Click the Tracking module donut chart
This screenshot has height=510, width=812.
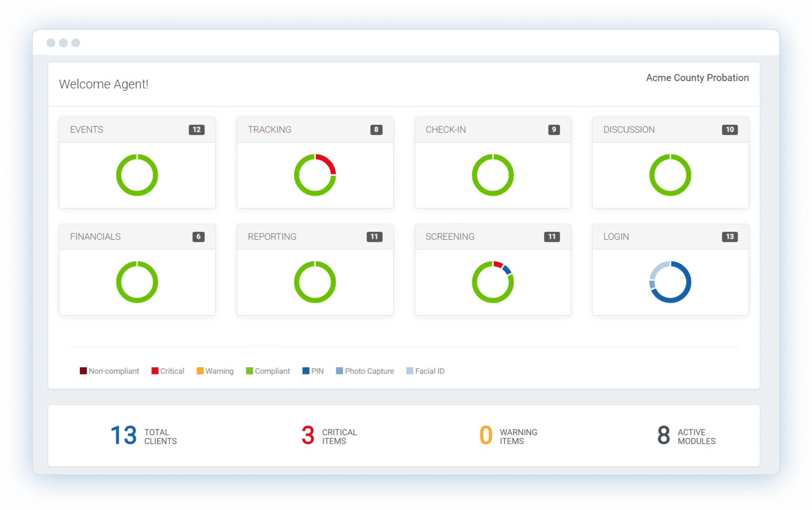315,175
